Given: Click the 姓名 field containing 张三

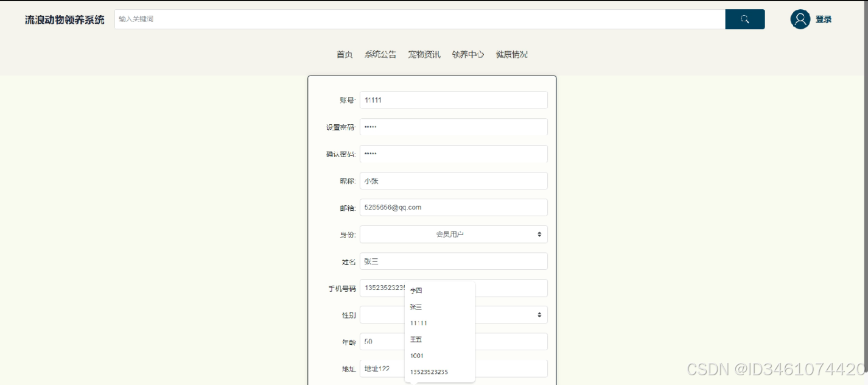Looking at the screenshot, I should tap(453, 261).
